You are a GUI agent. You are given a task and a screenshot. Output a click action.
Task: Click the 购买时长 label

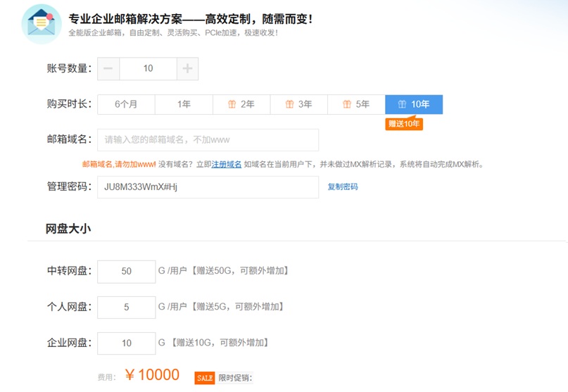pos(69,103)
